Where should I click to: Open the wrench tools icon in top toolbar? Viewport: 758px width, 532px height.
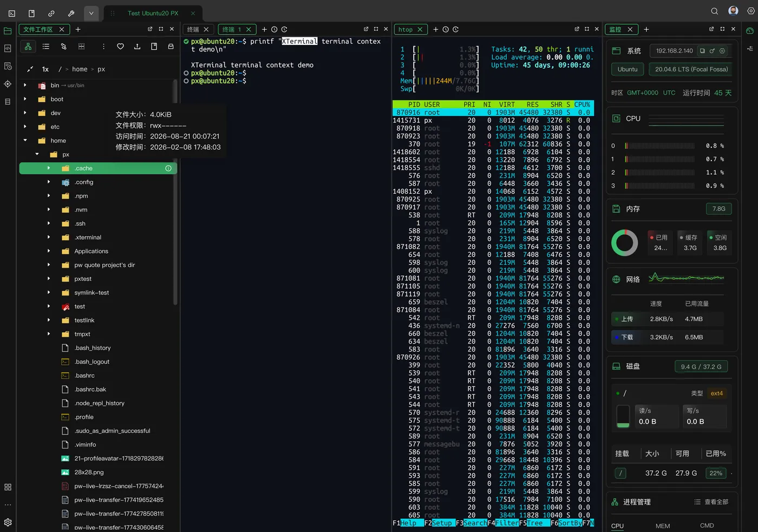coord(71,13)
